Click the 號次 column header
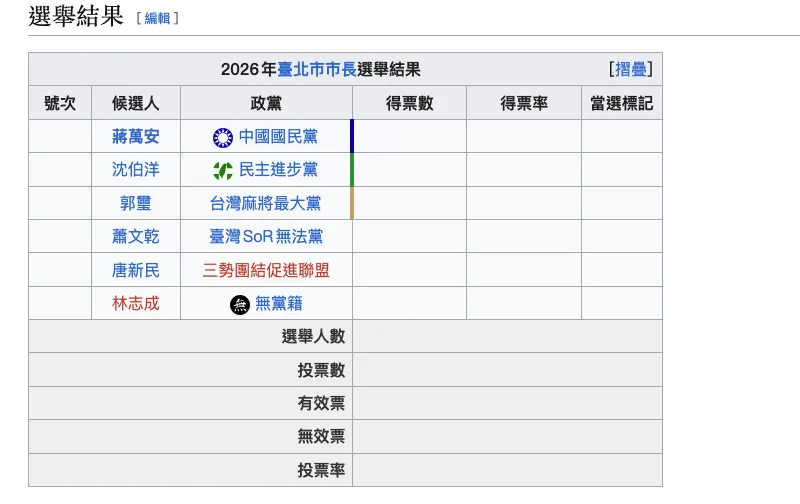The image size is (800, 504). tap(60, 103)
